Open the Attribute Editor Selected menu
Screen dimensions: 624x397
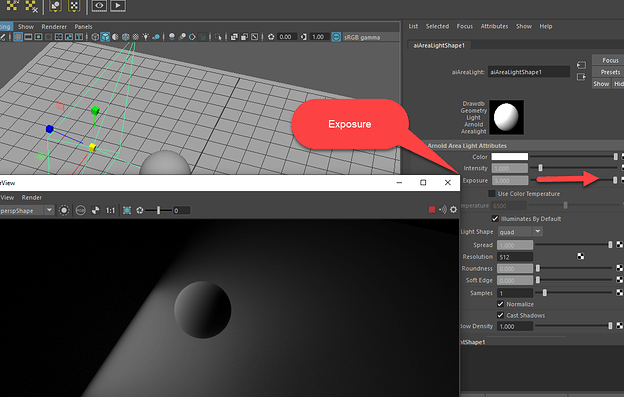tap(437, 26)
